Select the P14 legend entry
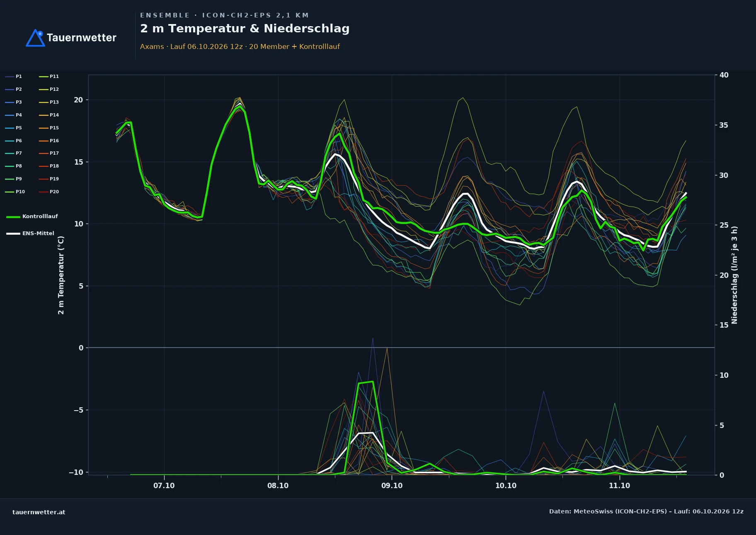 [49, 115]
